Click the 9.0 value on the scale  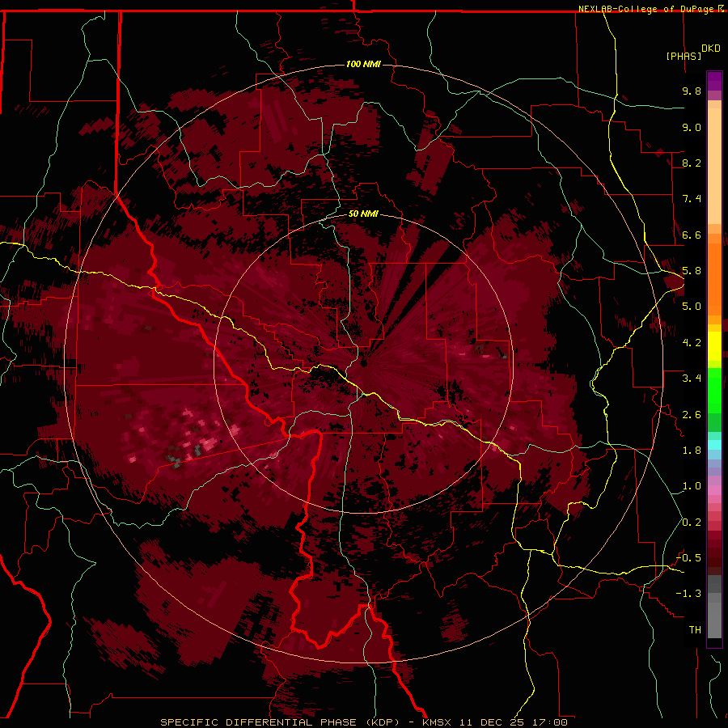coord(692,127)
